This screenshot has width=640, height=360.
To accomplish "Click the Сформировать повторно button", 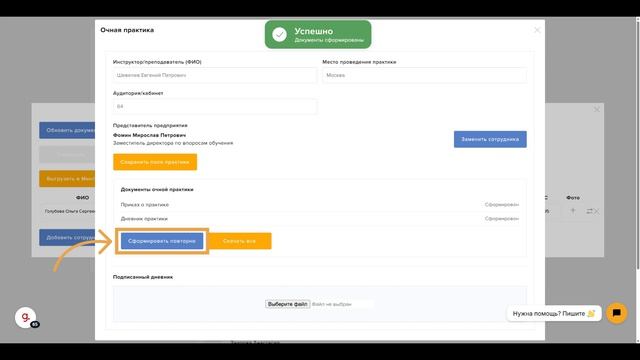I will tap(162, 241).
